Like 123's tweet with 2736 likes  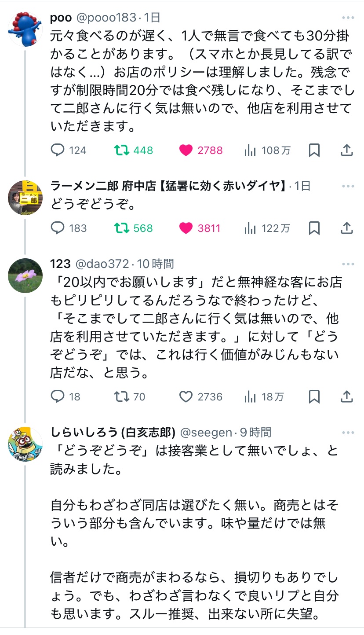[x=186, y=397]
